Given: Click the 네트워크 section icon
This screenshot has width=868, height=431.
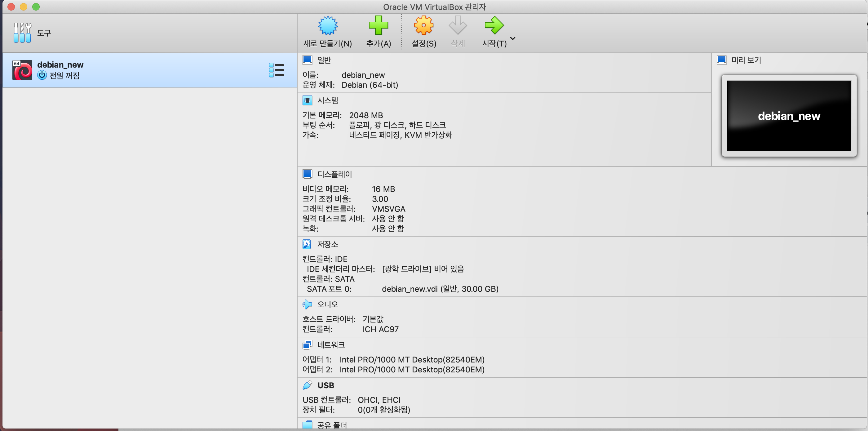Looking at the screenshot, I should pyautogui.click(x=307, y=345).
